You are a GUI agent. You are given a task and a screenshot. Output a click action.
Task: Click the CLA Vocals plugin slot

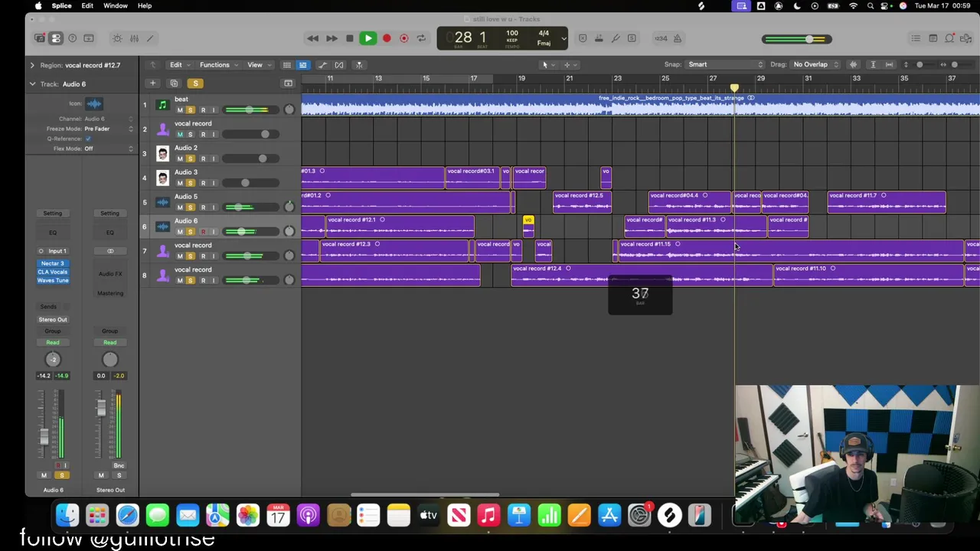pos(53,272)
